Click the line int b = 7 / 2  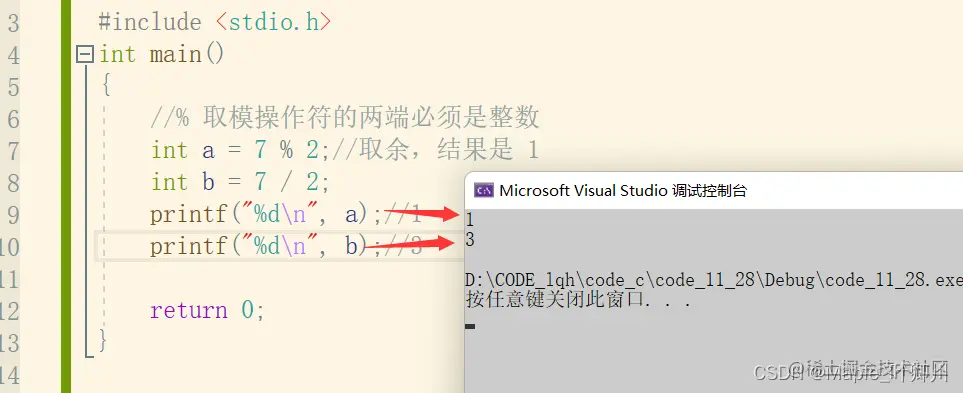(x=240, y=182)
